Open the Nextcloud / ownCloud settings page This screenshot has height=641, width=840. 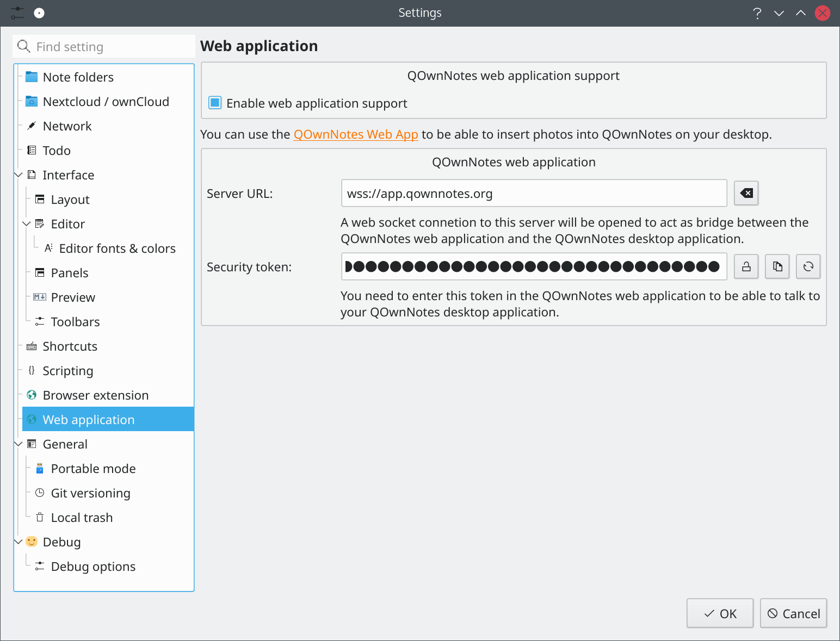click(106, 101)
